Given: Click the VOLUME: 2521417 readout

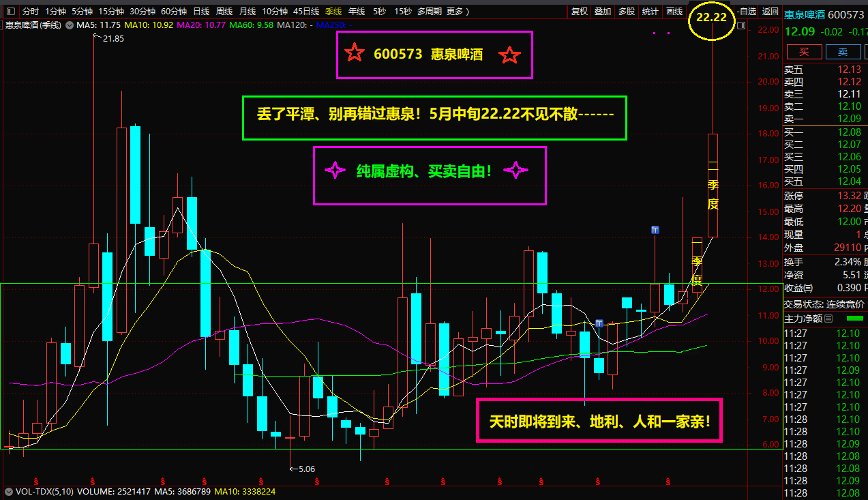Looking at the screenshot, I should point(114,491).
